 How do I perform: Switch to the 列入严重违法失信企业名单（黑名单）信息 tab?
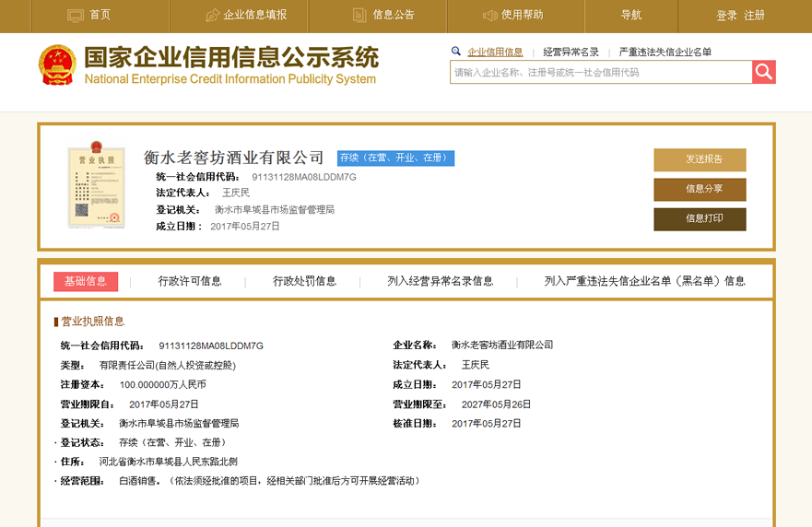(645, 281)
